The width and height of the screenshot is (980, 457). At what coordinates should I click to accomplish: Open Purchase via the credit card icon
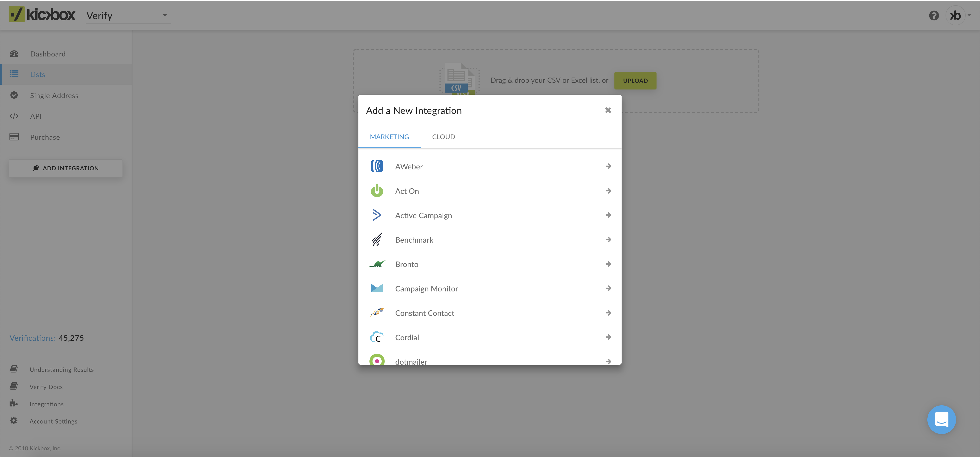tap(14, 137)
